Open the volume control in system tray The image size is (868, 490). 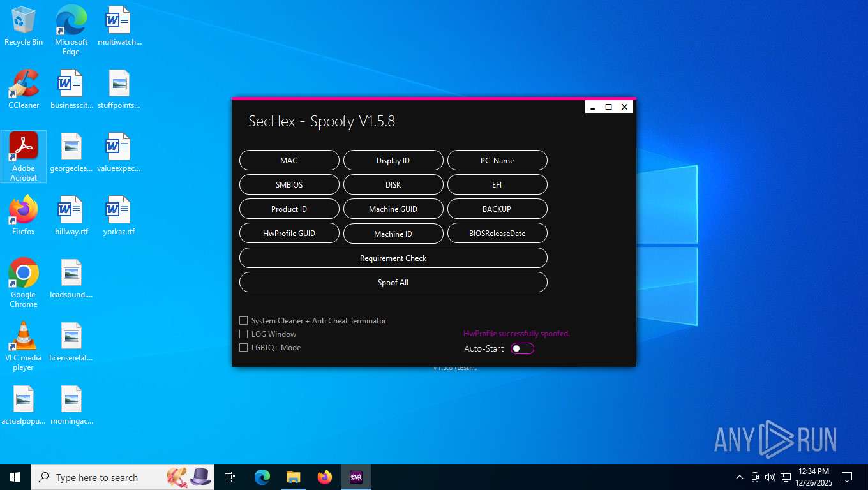pyautogui.click(x=770, y=477)
